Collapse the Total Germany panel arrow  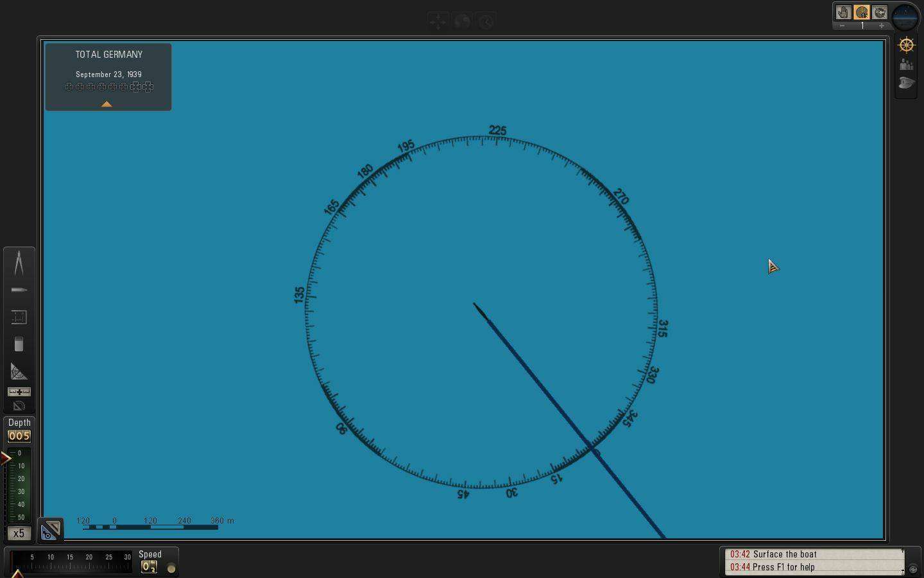click(107, 104)
